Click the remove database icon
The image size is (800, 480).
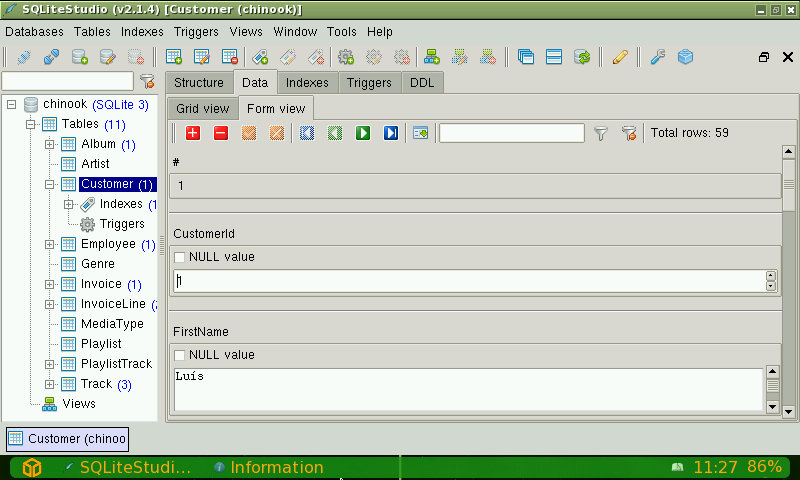click(136, 57)
